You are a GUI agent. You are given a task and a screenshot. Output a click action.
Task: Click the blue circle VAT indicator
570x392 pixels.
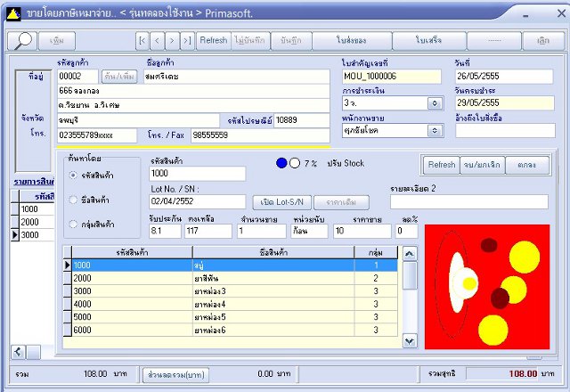pos(281,163)
